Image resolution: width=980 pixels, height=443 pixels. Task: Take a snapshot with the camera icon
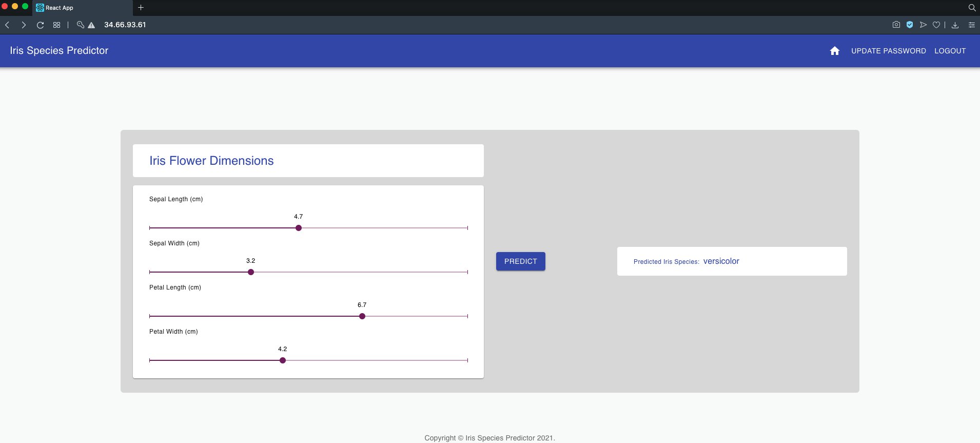click(x=896, y=25)
